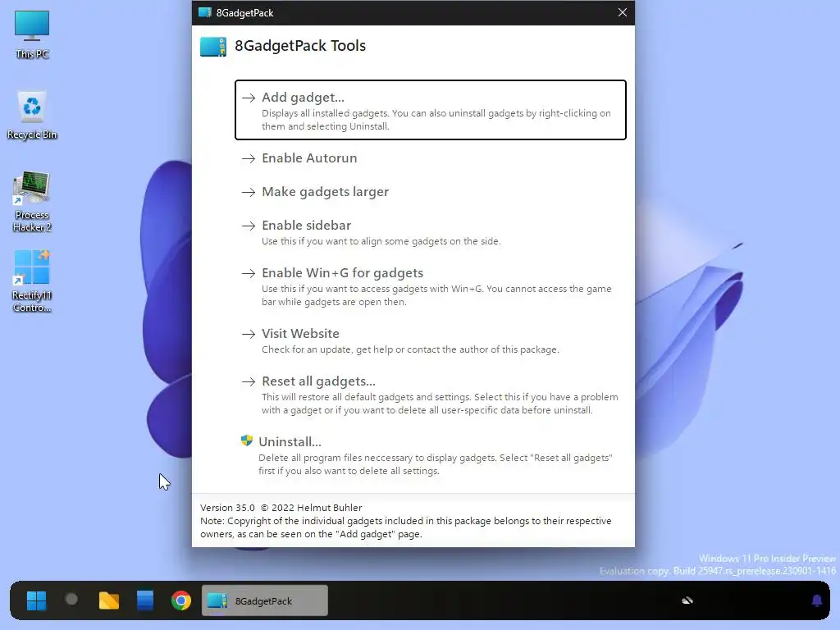
Task: Click the blue window taskbar icon
Action: [x=144, y=600]
